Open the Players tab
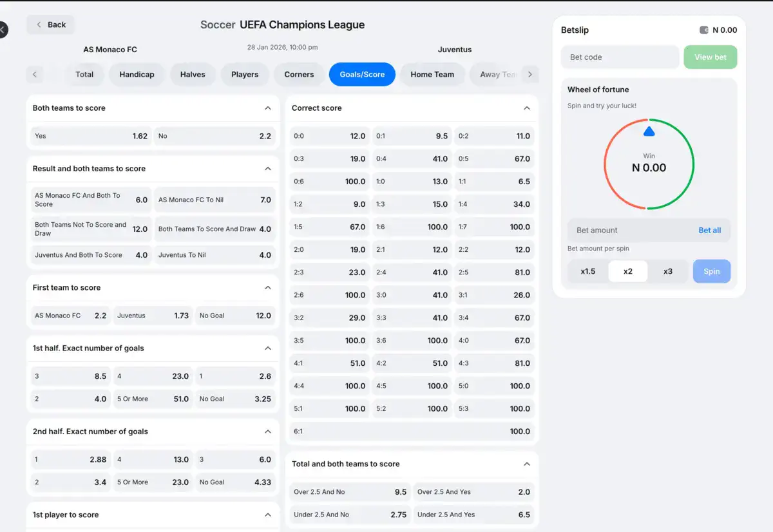Image resolution: width=773 pixels, height=532 pixels. pyautogui.click(x=245, y=75)
